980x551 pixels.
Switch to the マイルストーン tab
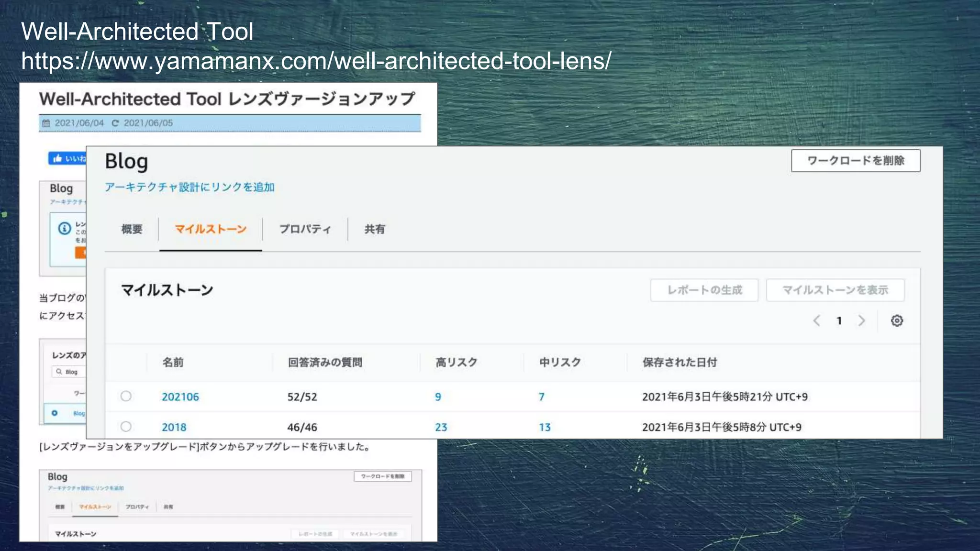coord(211,229)
